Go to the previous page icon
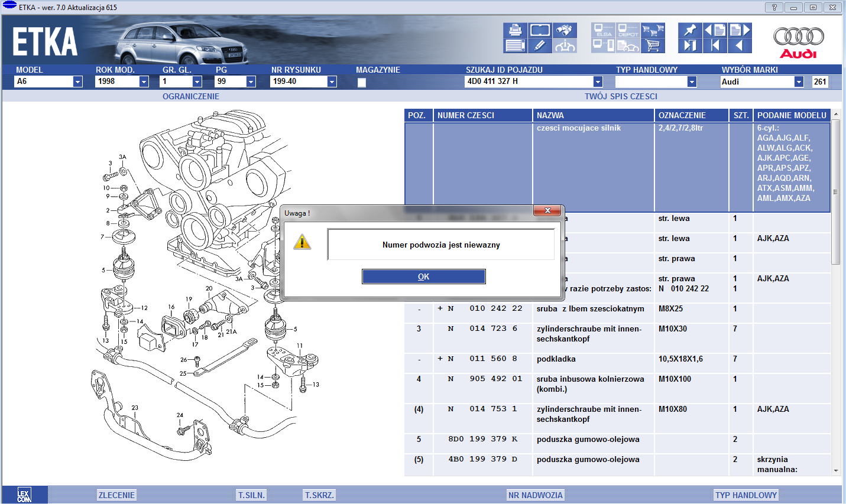 715,30
